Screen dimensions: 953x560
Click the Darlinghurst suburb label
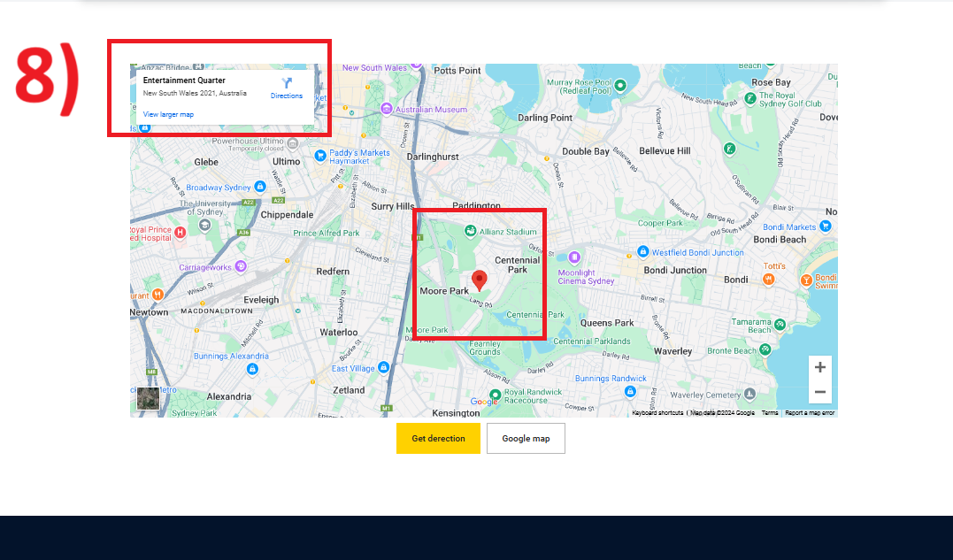coord(433,157)
